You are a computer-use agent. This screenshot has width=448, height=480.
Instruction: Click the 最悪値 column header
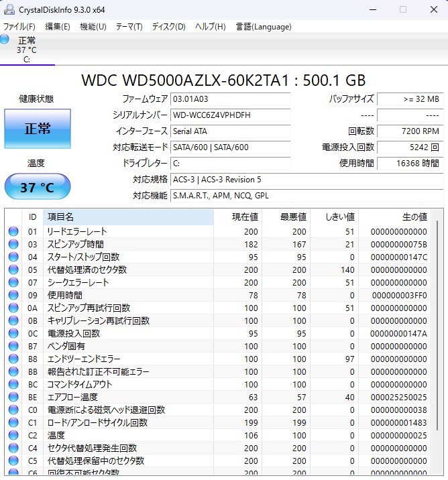click(x=286, y=217)
